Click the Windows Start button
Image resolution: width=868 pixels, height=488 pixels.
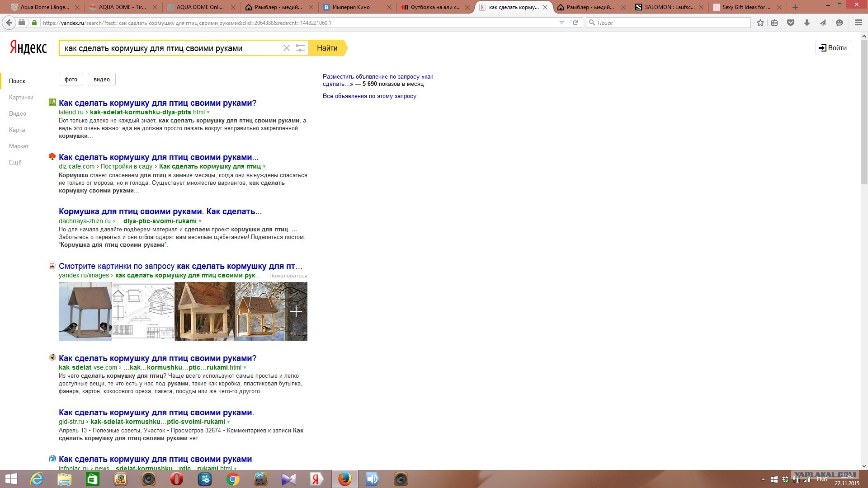pyautogui.click(x=11, y=479)
